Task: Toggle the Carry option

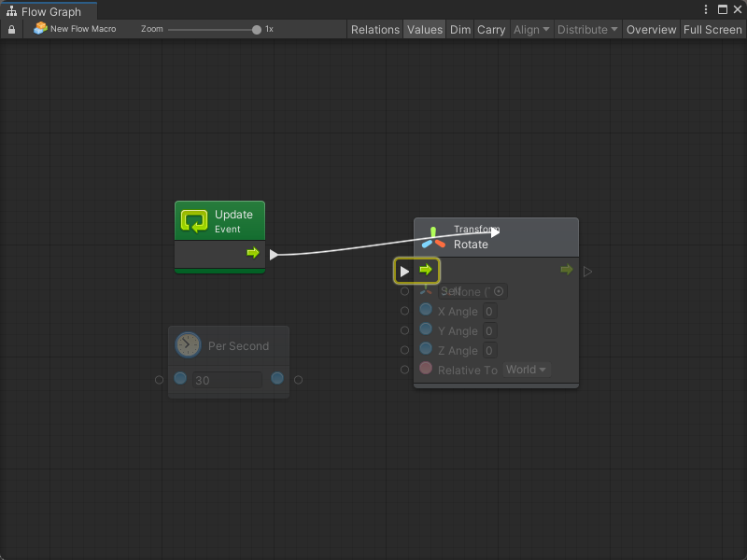Action: click(491, 30)
